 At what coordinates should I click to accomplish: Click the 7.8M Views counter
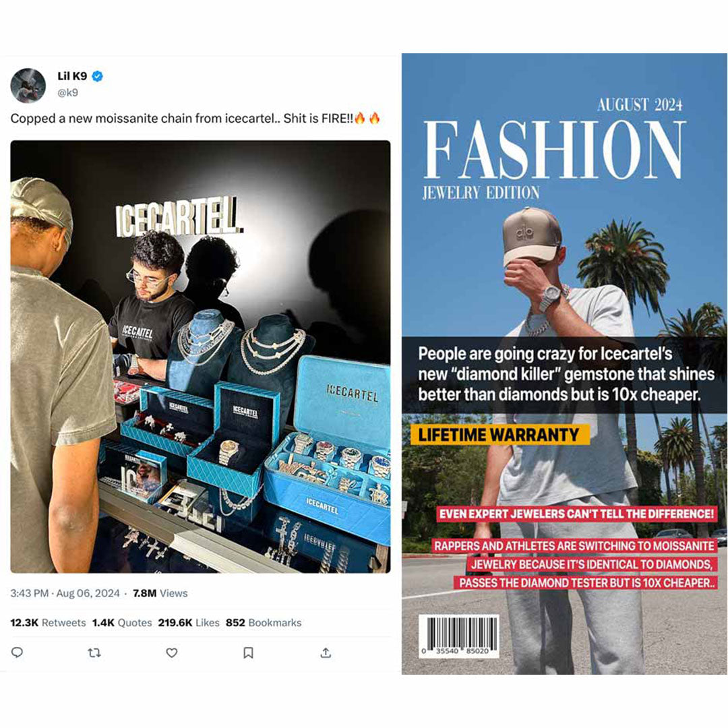(160, 593)
